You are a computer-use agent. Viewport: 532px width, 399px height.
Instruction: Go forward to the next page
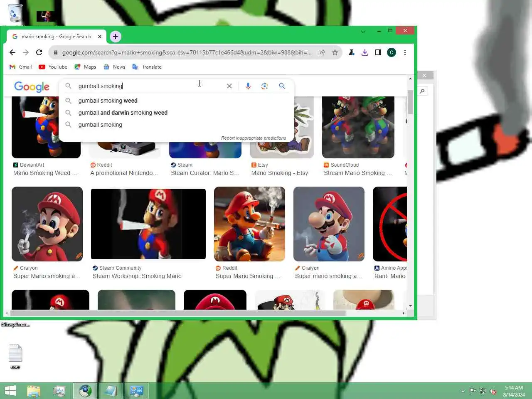(26, 52)
